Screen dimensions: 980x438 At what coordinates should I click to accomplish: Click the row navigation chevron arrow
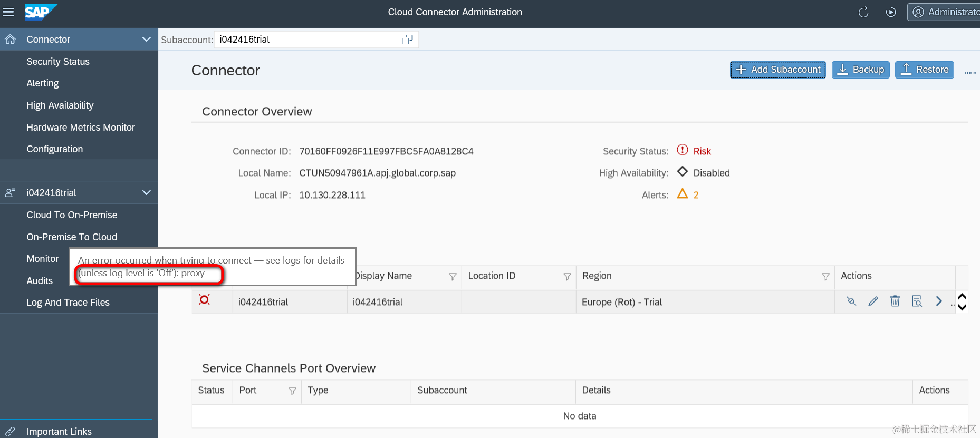click(939, 301)
